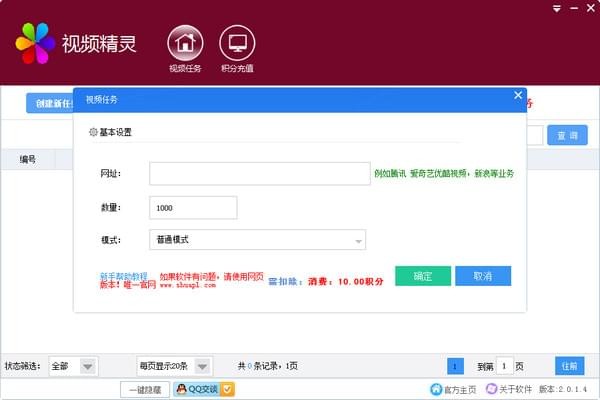
Task: Open the www.shuapl.com link
Action: (x=188, y=285)
